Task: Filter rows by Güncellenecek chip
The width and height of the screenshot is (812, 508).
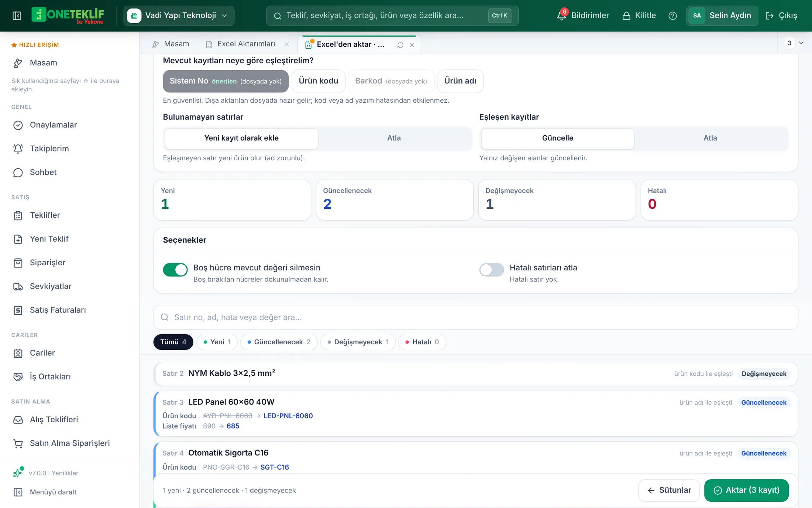Action: (x=279, y=342)
